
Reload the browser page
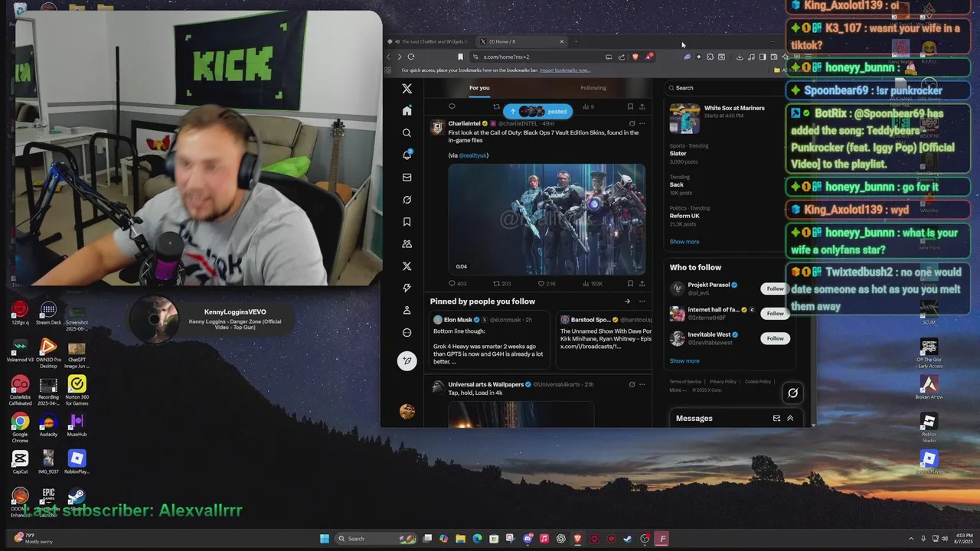(411, 57)
